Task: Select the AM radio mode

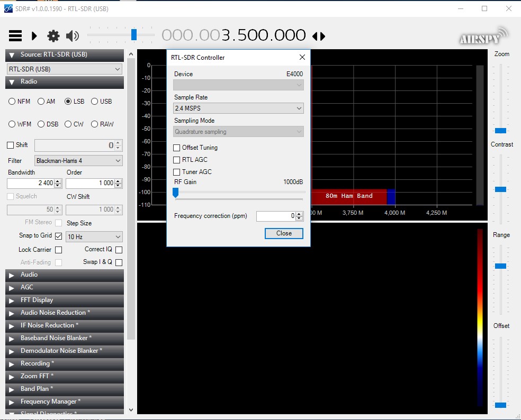Action: 47,101
